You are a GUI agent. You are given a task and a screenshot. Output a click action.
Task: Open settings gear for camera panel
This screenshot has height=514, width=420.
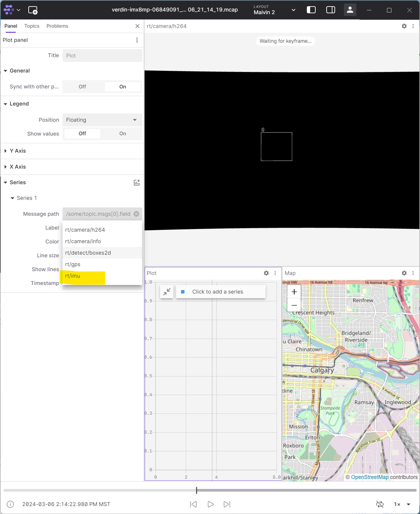[404, 26]
